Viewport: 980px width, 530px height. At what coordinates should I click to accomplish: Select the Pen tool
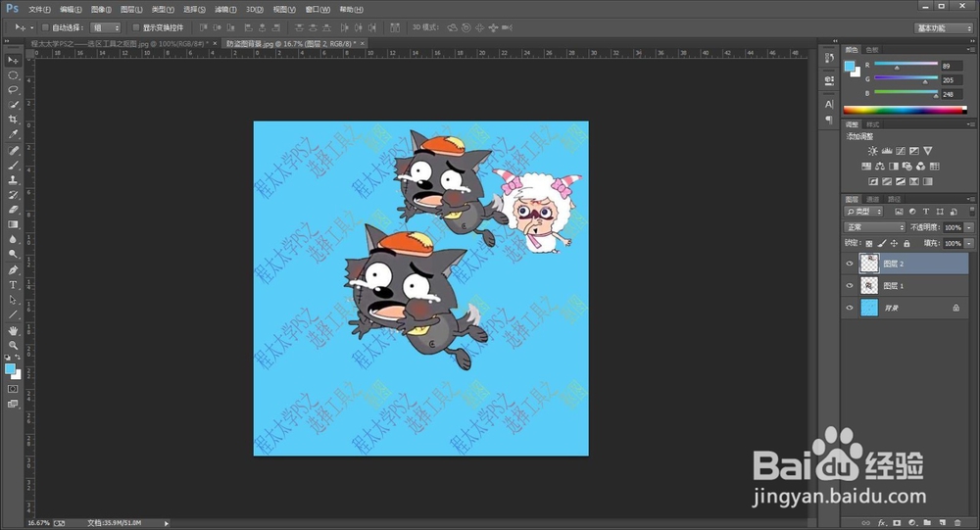[x=13, y=270]
